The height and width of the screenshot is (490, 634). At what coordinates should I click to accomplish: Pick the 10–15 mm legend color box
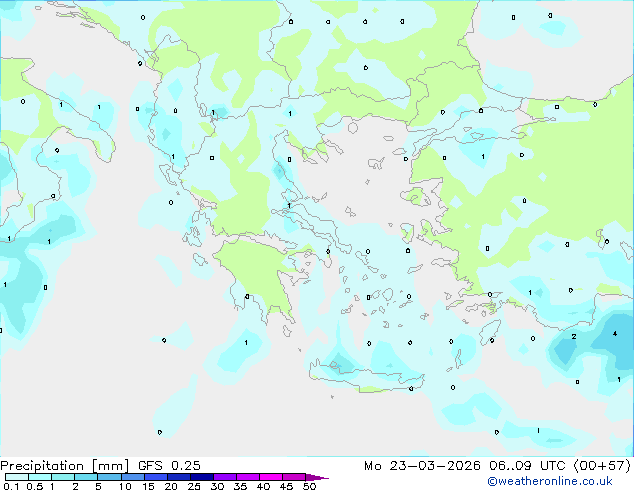coord(133,477)
